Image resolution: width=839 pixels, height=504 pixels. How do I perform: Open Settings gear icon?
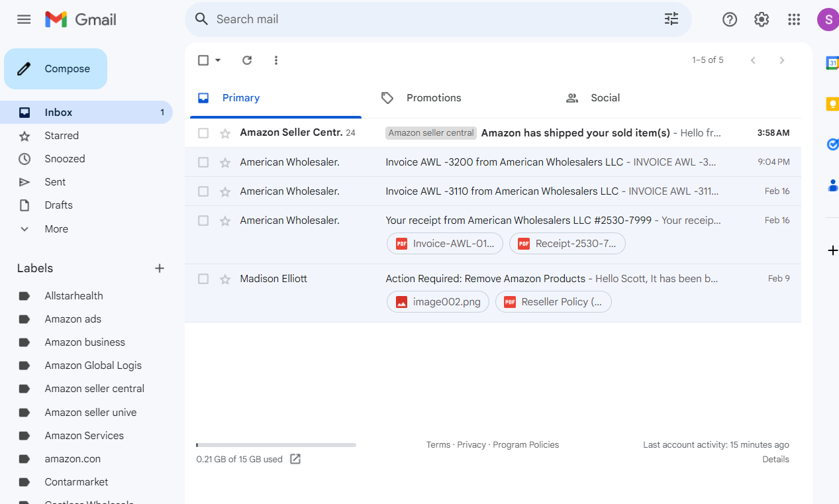[x=762, y=19]
